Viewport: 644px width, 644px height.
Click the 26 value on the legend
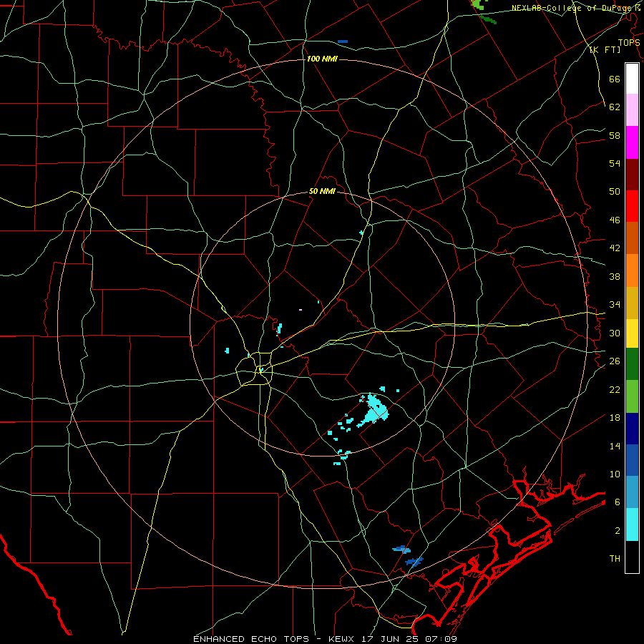(x=615, y=361)
